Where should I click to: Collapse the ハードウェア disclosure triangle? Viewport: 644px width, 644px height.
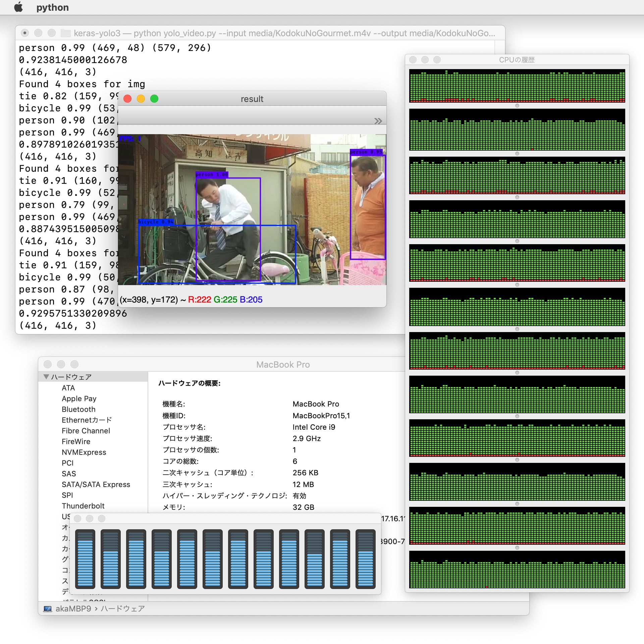(x=46, y=377)
